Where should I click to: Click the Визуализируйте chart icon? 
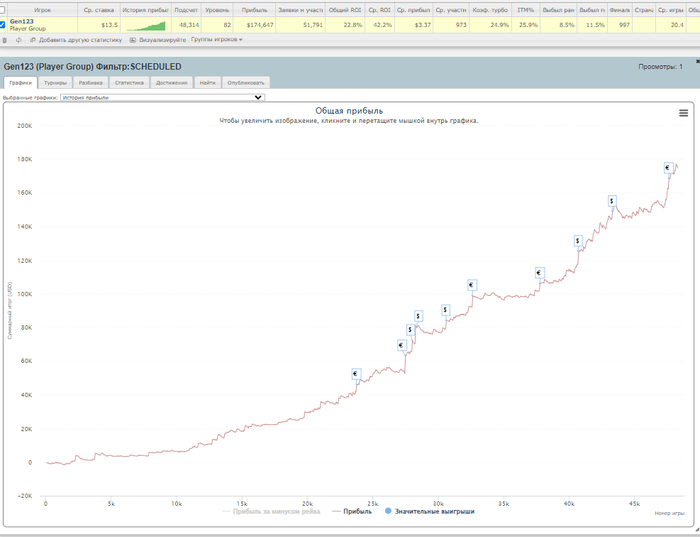(x=133, y=40)
